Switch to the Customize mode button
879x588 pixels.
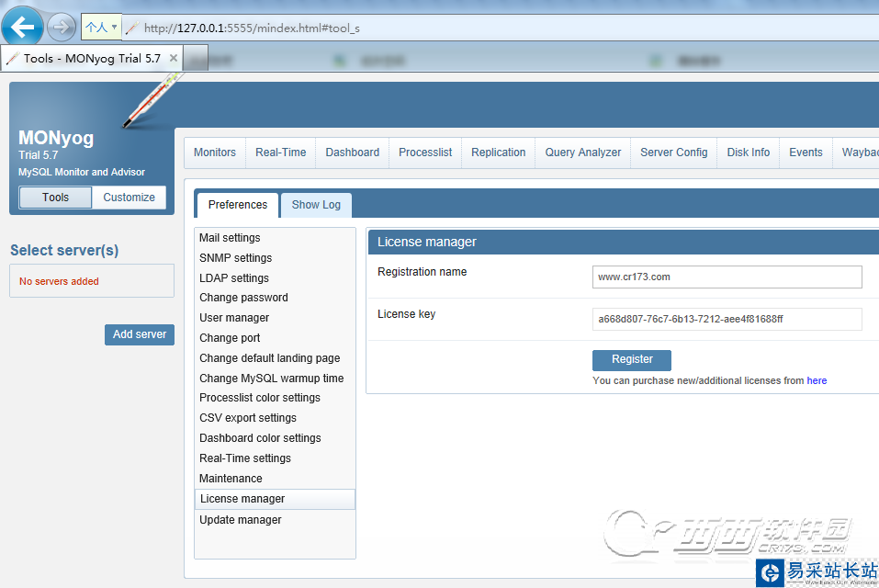(129, 198)
